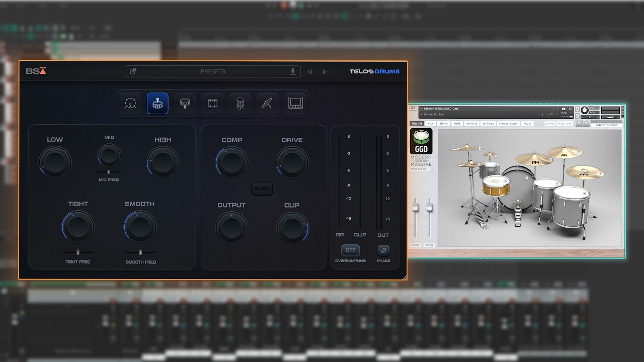This screenshot has width=644, height=362.
Task: Select the kick drum mode icon
Action: click(x=130, y=103)
